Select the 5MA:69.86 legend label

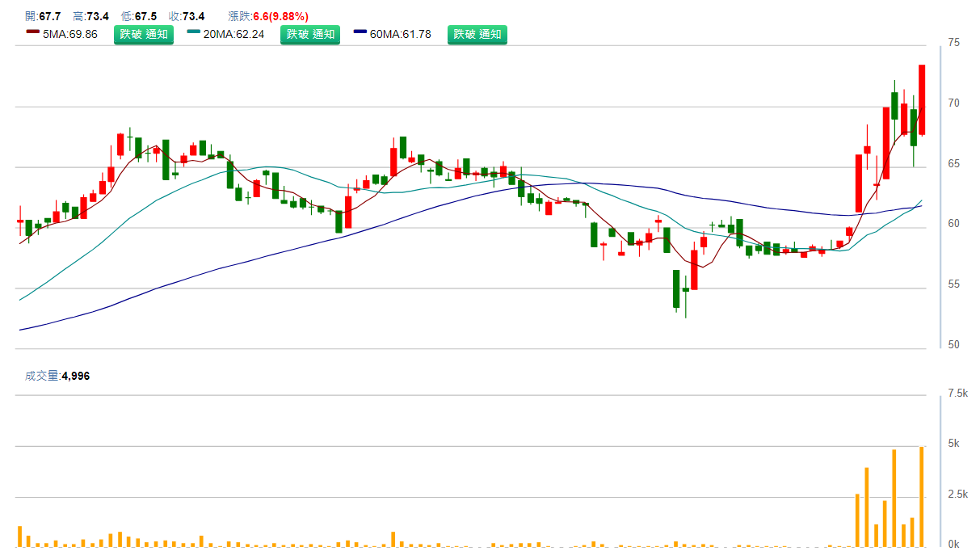(69, 34)
